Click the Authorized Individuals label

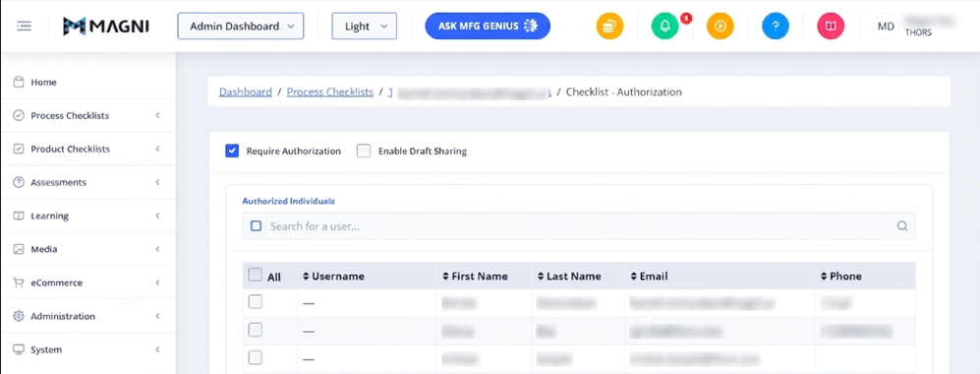point(289,202)
